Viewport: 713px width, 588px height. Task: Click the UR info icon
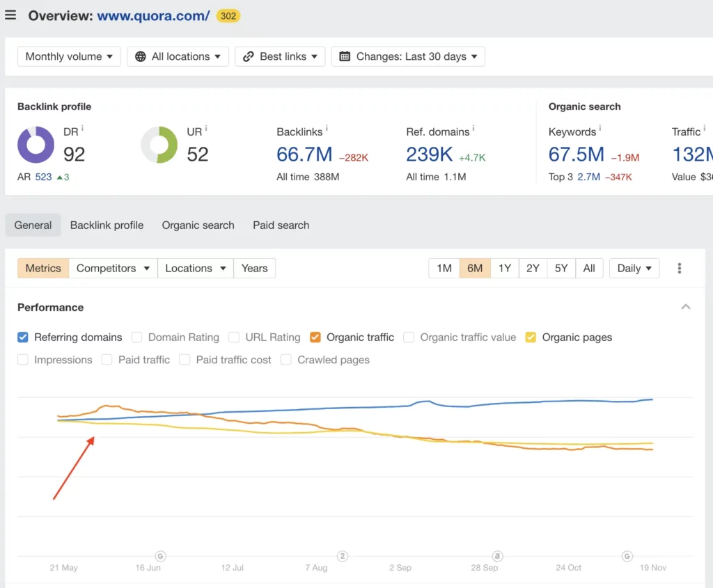click(206, 129)
